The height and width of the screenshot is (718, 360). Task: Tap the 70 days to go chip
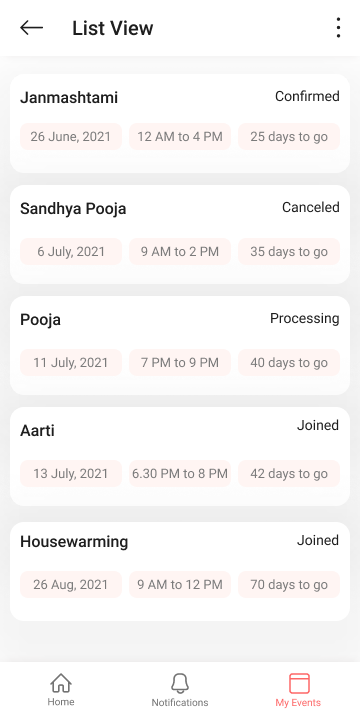pyautogui.click(x=289, y=584)
